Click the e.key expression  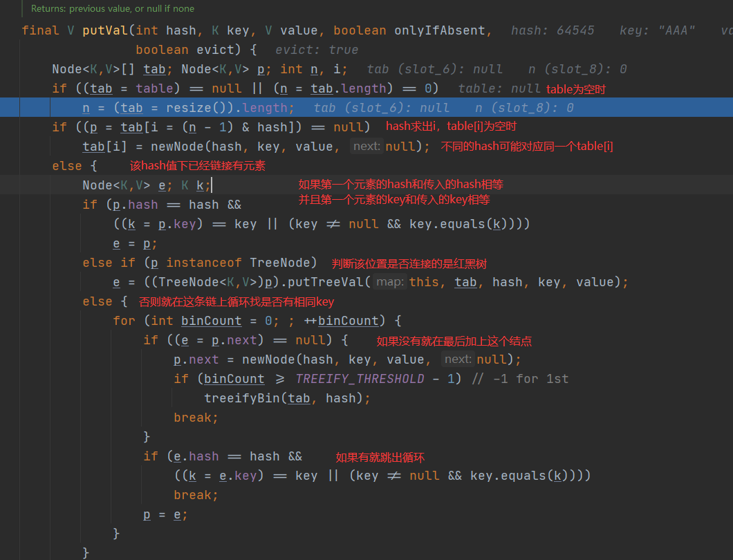coord(238,476)
